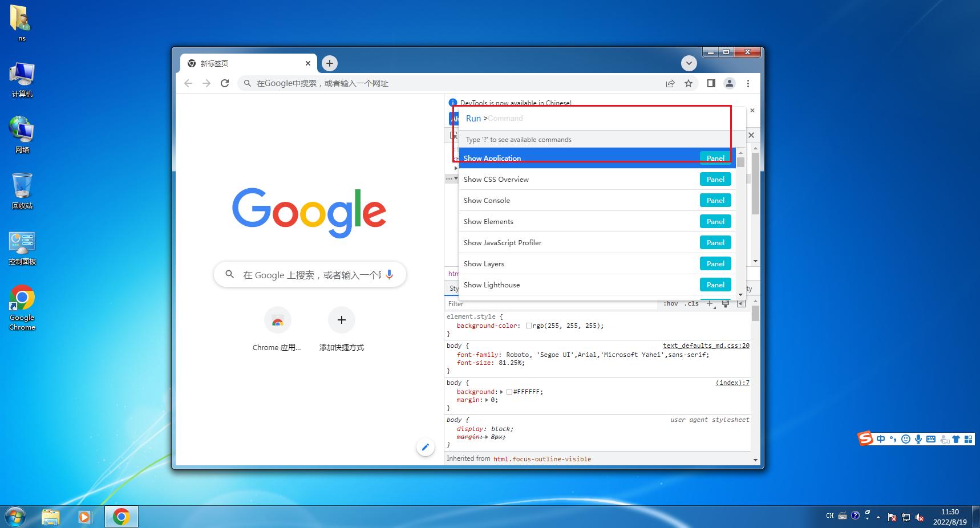Open 计算机 desktop icon
The height and width of the screenshot is (528, 980).
(22, 80)
